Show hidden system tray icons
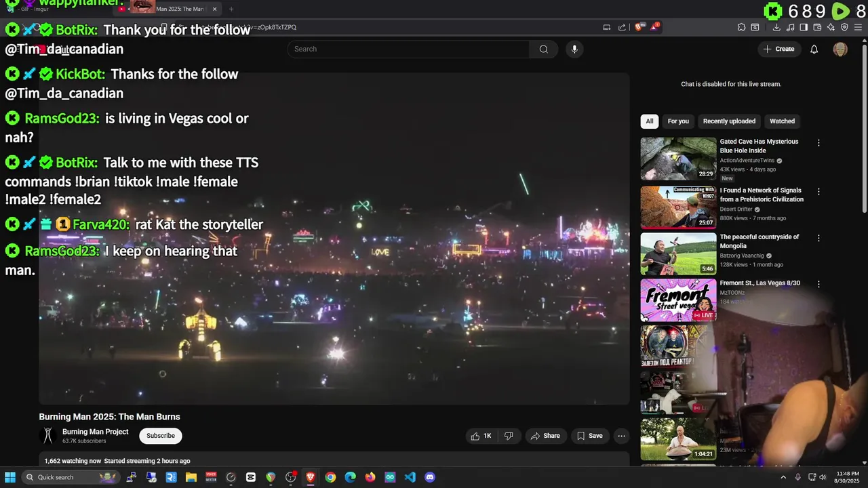 coord(783,477)
